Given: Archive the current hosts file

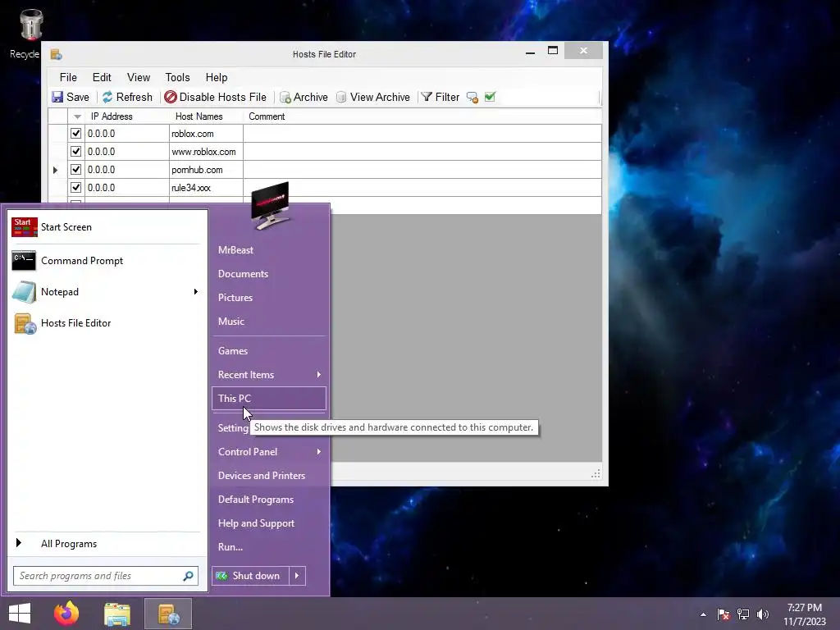Looking at the screenshot, I should [304, 97].
